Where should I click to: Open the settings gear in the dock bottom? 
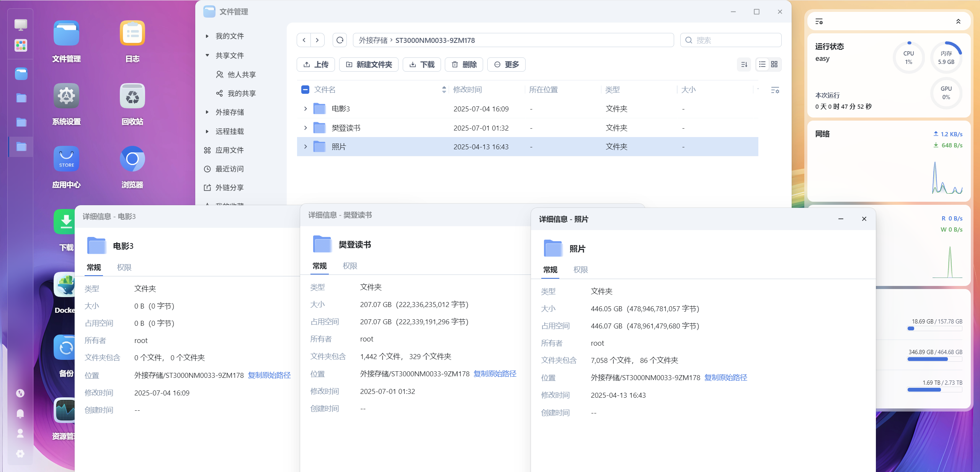[x=20, y=454]
